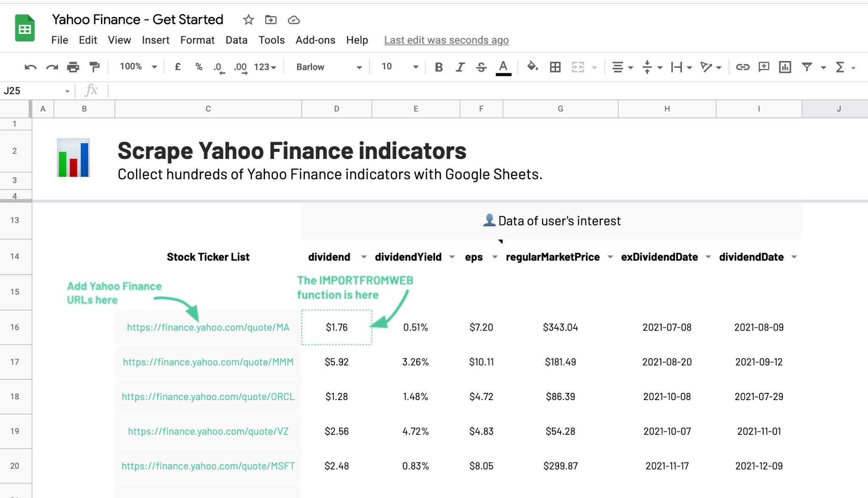Open dividendYield column filter arrow
868x498 pixels.
point(452,257)
